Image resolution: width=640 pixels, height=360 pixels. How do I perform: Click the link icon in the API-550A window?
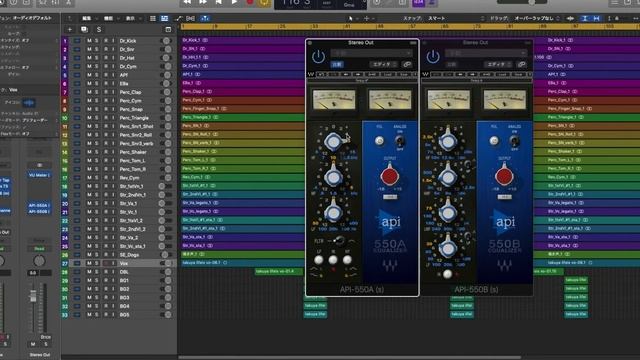click(x=407, y=64)
